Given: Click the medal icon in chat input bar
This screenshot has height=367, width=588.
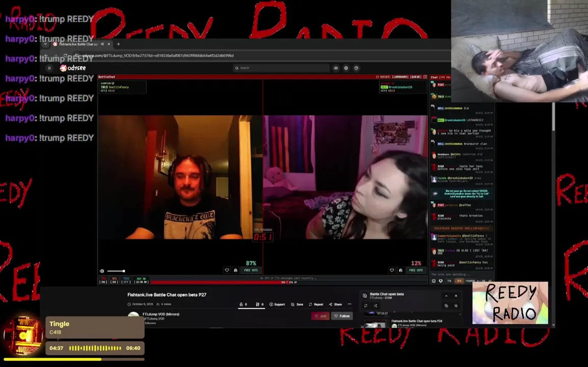Looking at the screenshot, I should click(x=441, y=281).
